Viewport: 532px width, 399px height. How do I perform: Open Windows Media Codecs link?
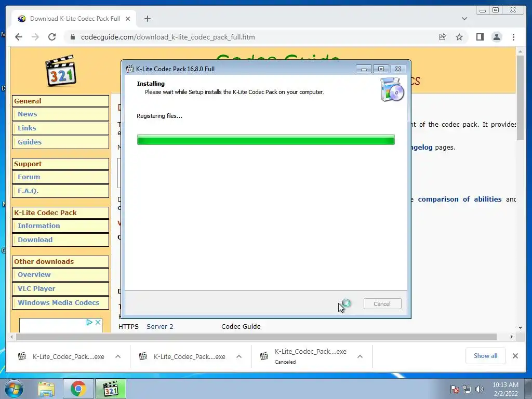click(x=60, y=303)
